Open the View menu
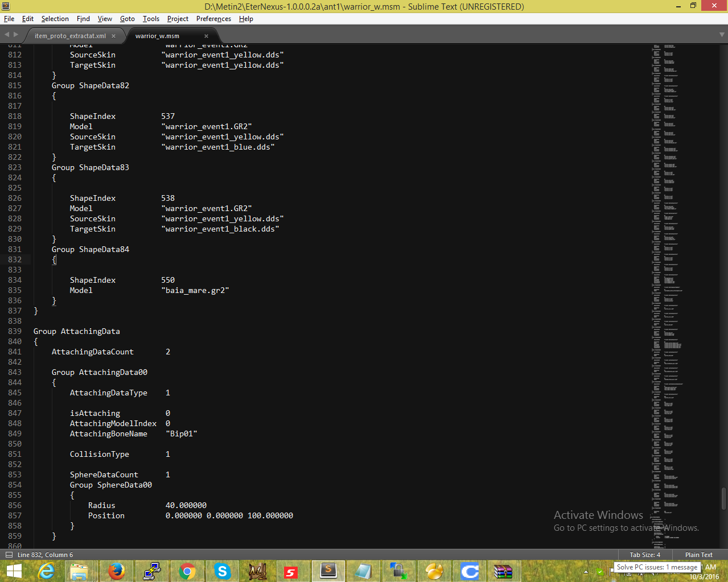This screenshot has width=728, height=582. (105, 19)
